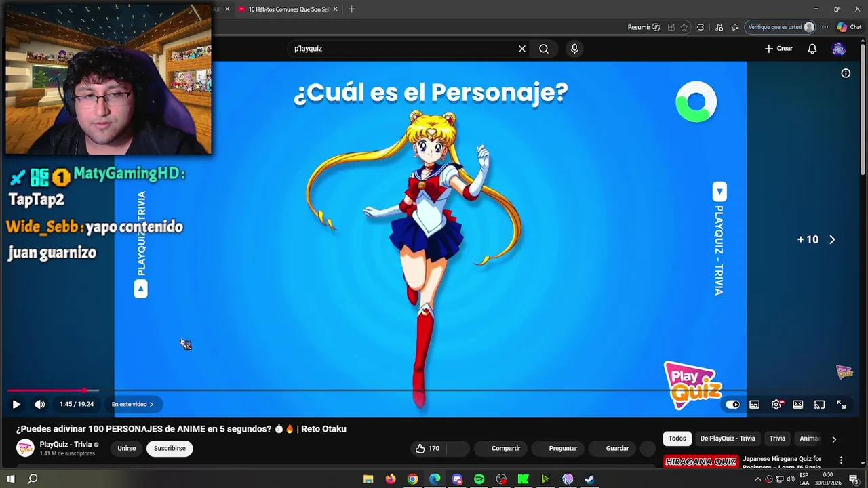The height and width of the screenshot is (488, 868).
Task: Open the media control music icon
Action: [x=719, y=27]
